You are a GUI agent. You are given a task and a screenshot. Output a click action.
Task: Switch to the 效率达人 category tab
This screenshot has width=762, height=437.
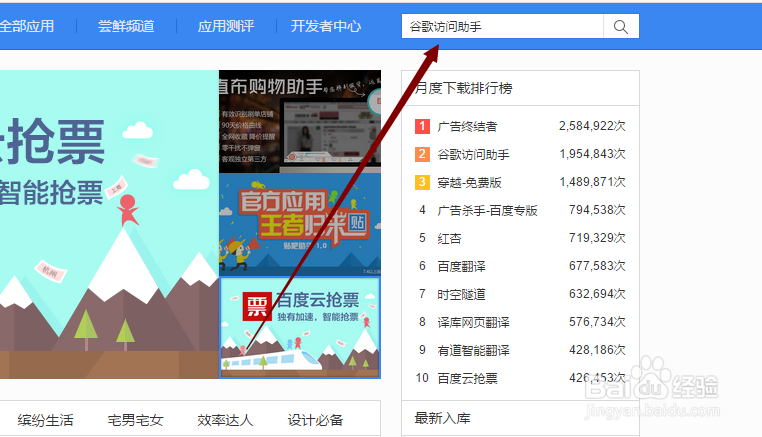point(225,420)
